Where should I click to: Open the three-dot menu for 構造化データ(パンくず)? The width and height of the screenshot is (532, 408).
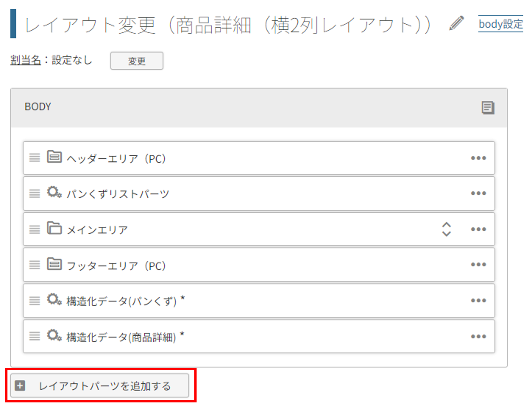pos(478,301)
